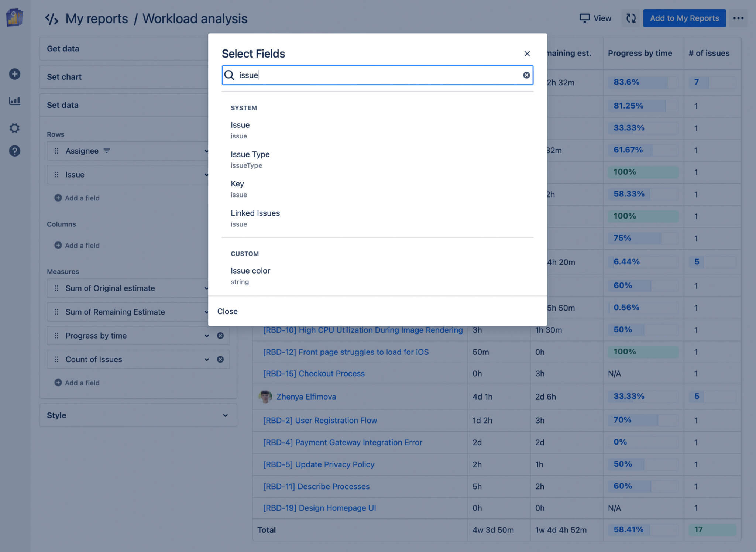The width and height of the screenshot is (756, 552).
Task: Remove the Progress by time measure
Action: tap(220, 335)
